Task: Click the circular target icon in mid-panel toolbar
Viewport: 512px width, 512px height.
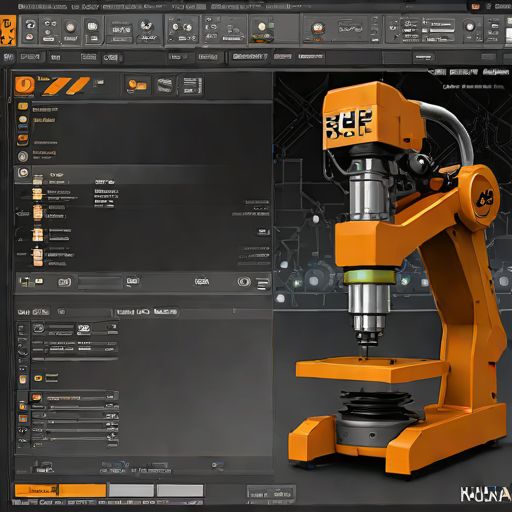Action: tap(244, 282)
